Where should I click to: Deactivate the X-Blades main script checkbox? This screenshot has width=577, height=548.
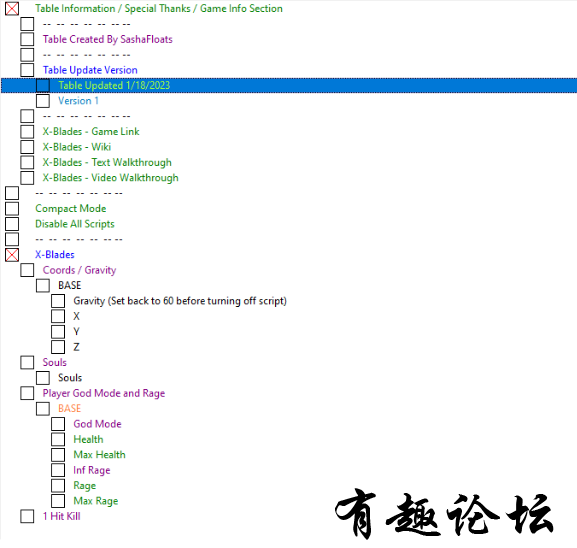point(12,255)
